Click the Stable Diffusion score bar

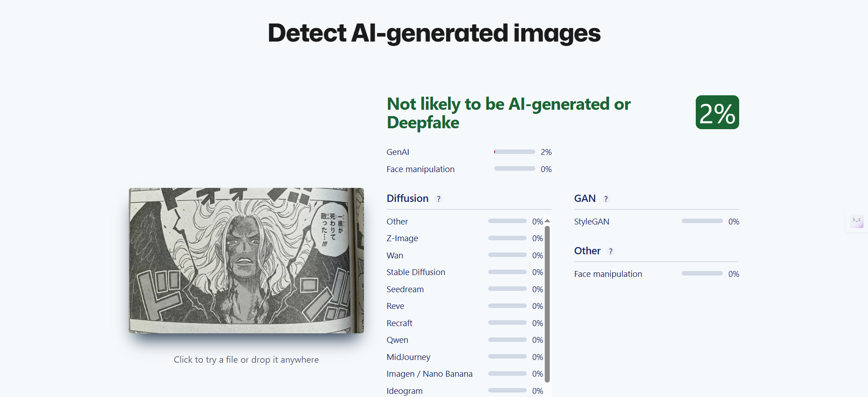coord(507,271)
